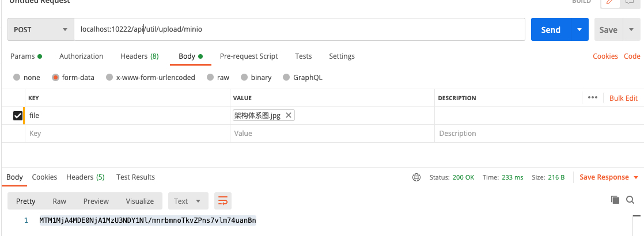Open the response Cookies tab
Screen dimensions: 644x236
click(x=44, y=177)
